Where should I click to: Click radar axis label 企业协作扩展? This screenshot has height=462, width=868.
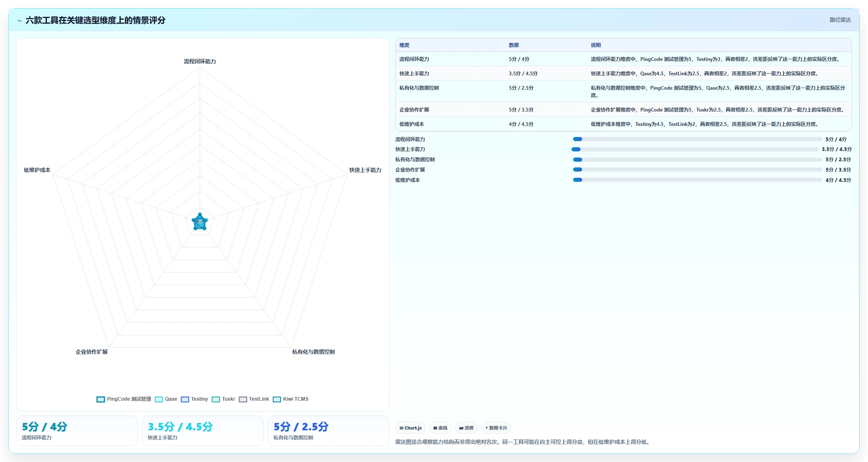click(92, 352)
